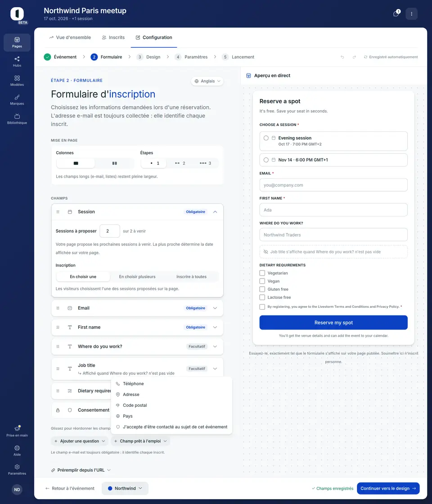Click the ND user avatar
The image size is (432, 504).
(17, 490)
